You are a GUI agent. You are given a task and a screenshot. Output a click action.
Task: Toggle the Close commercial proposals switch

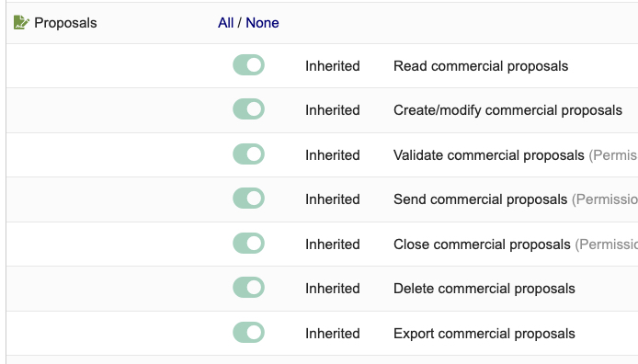pyautogui.click(x=248, y=244)
